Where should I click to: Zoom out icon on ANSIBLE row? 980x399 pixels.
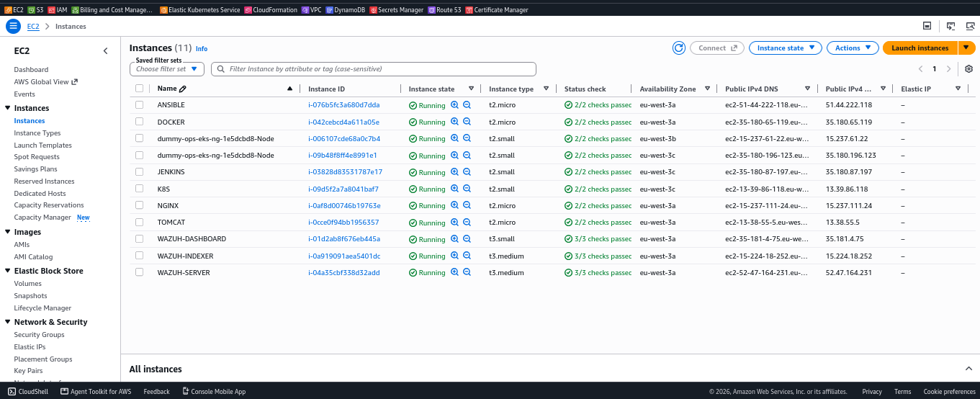pos(467,104)
